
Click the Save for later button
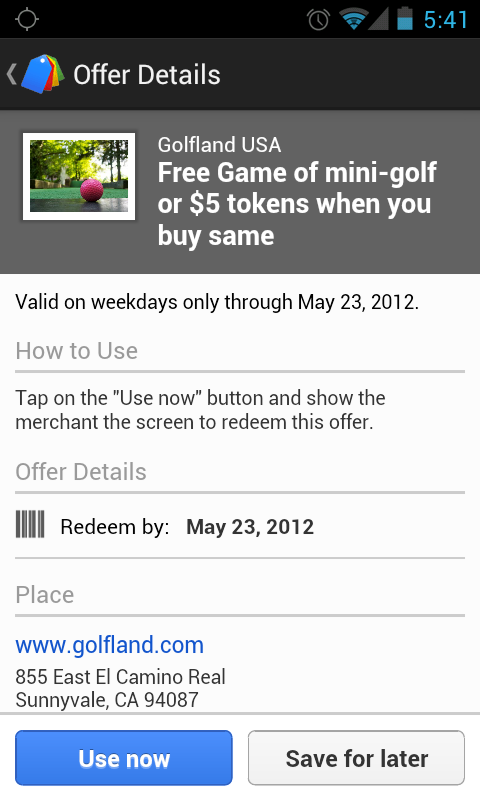[x=357, y=758]
